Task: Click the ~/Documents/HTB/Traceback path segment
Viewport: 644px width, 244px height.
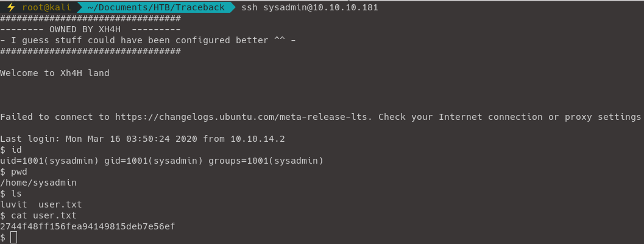Action: (155, 7)
